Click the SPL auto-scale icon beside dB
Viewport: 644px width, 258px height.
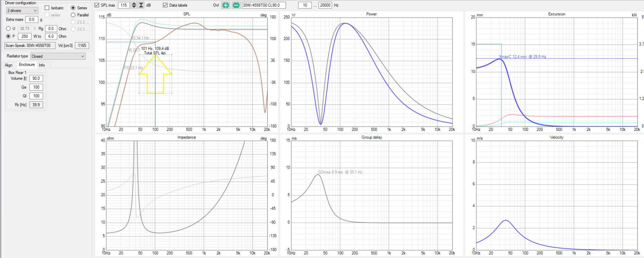141,5
